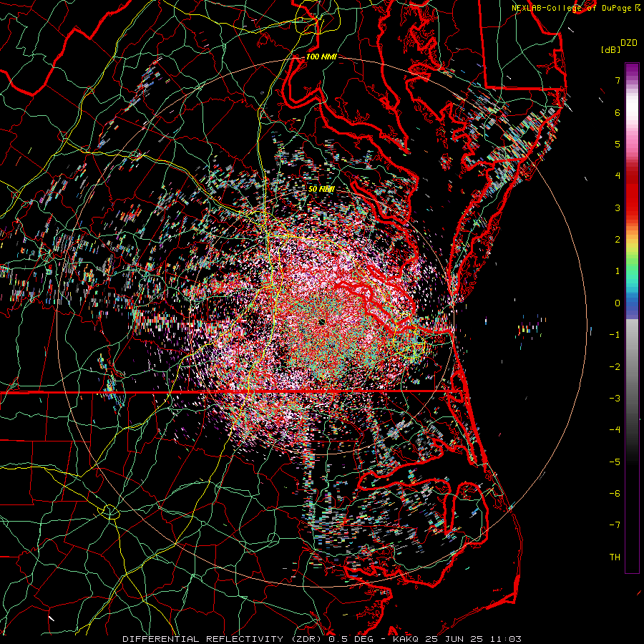This screenshot has height=644, width=644.
Task: Click the [dB] unit label
Action: pos(610,50)
